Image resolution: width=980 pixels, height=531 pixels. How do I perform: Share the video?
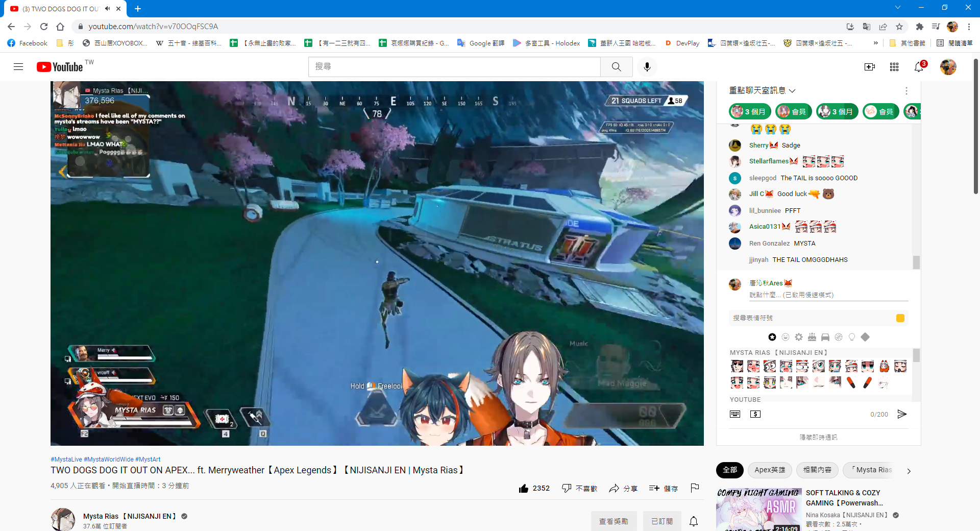click(623, 489)
